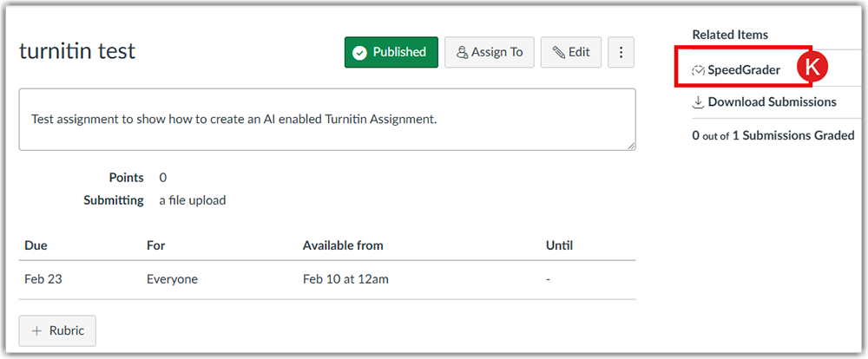Click the description box resize handle
The image size is (868, 359).
(x=631, y=146)
